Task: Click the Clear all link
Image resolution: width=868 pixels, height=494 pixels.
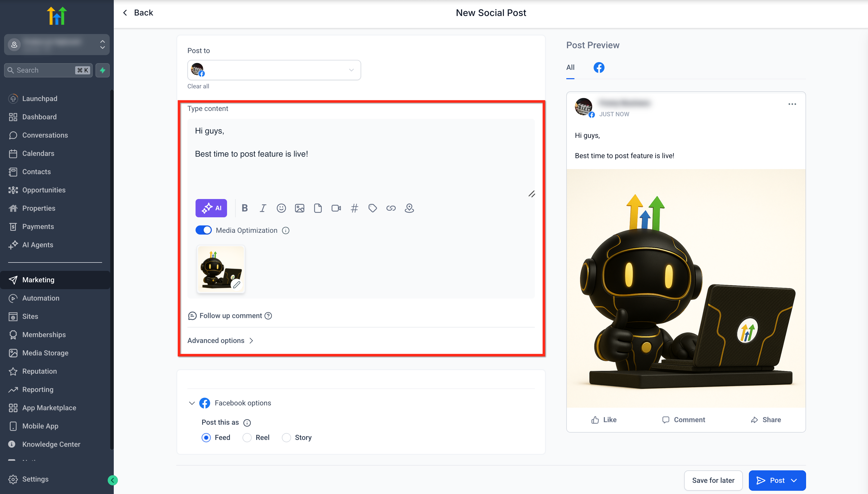Action: coord(198,86)
